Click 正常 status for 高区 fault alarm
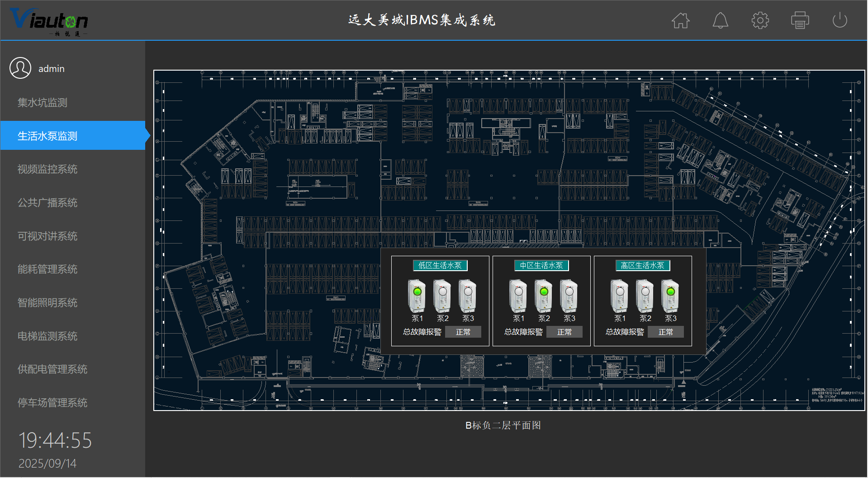This screenshot has width=868, height=478. (665, 332)
